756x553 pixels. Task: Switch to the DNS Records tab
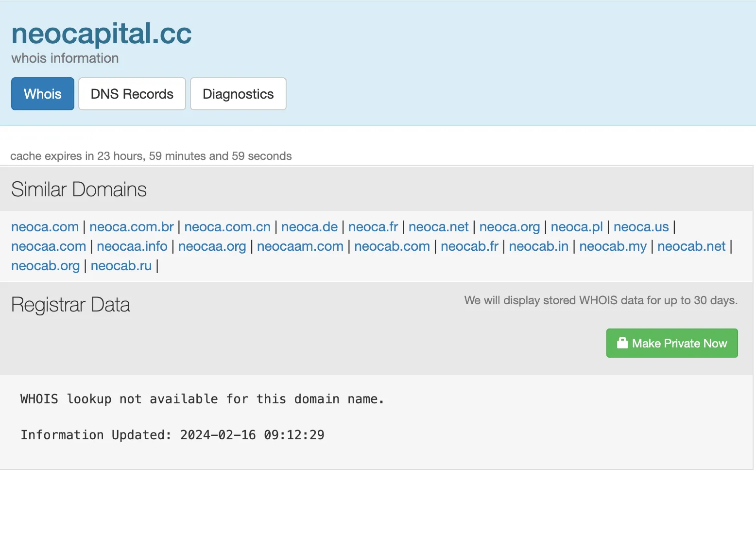point(132,94)
